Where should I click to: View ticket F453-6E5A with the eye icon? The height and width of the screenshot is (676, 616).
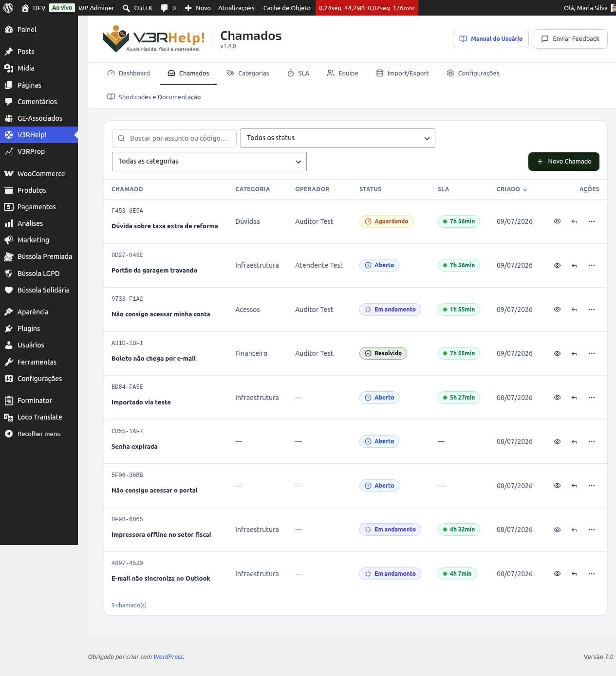tap(557, 221)
